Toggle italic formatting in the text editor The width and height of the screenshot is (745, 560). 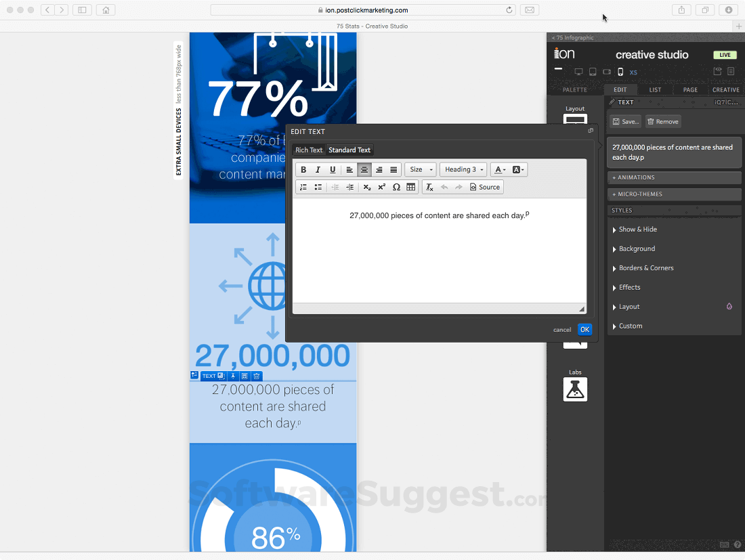click(x=318, y=170)
